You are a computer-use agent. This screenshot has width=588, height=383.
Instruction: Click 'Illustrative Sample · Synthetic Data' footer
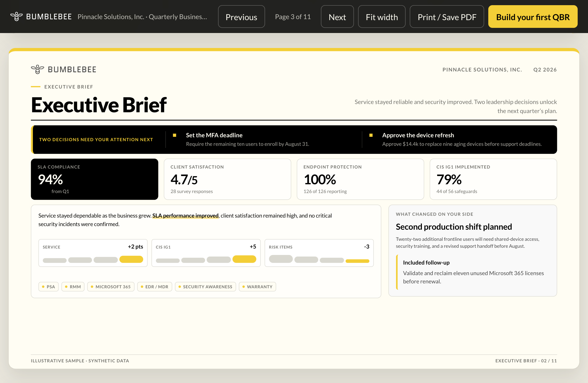80,361
